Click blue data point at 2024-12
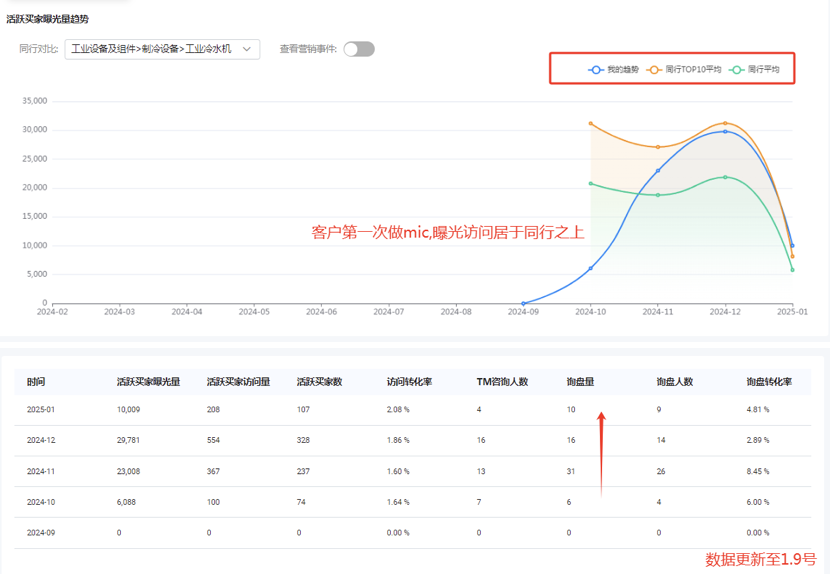This screenshot has height=574, width=830. coord(725,131)
